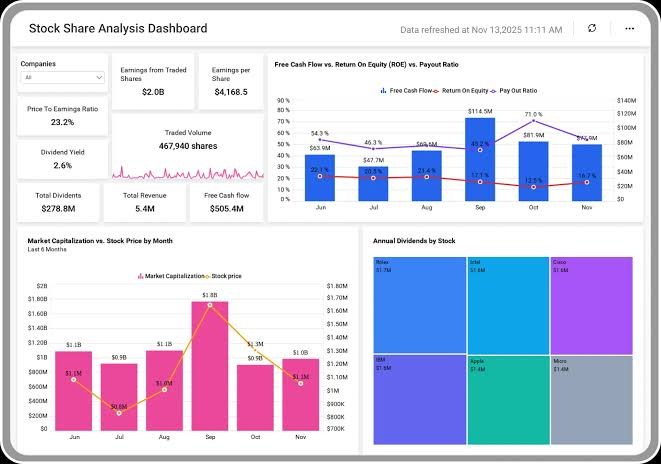Select the Free Cash flow $505.4M card

pos(226,202)
